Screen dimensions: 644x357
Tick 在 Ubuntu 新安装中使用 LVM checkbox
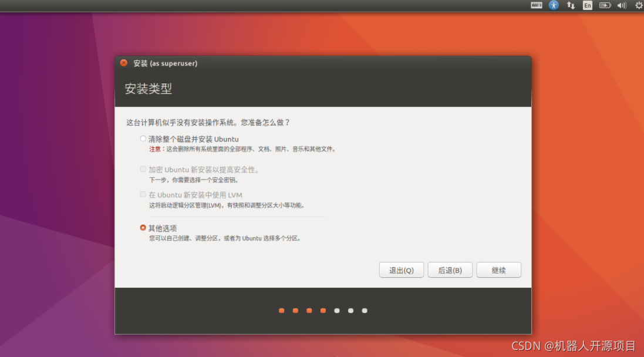(143, 194)
